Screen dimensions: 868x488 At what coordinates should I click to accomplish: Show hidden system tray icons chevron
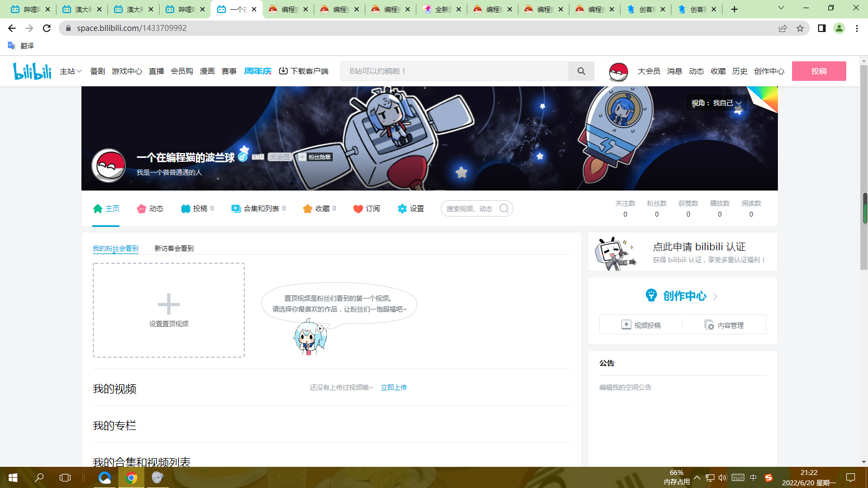tap(697, 478)
